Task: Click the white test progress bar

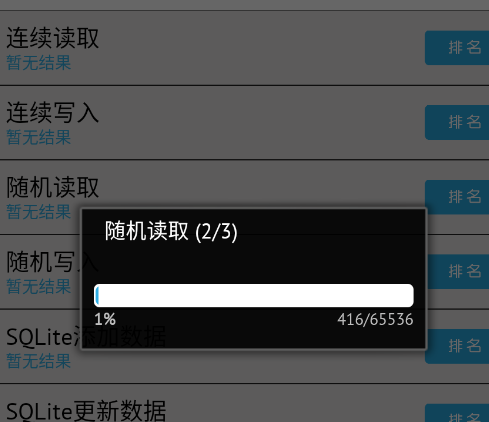Action: tap(254, 295)
